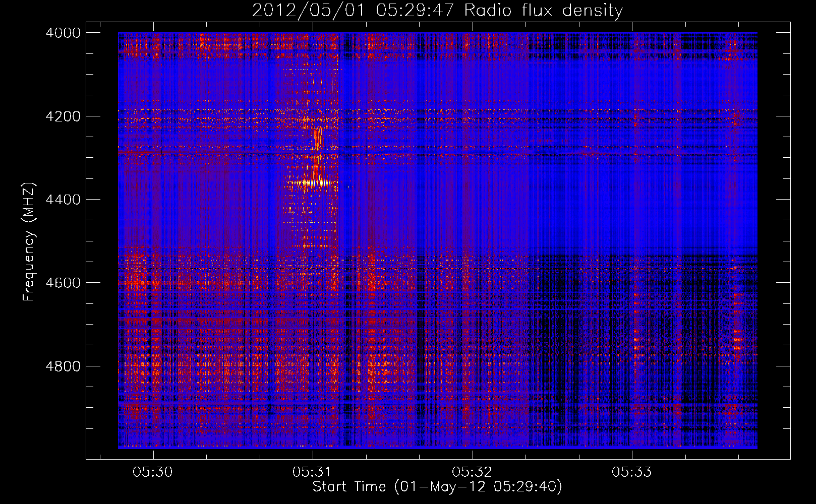The height and width of the screenshot is (504, 816).
Task: Click the 05:32 time tick label
Action: [472, 472]
